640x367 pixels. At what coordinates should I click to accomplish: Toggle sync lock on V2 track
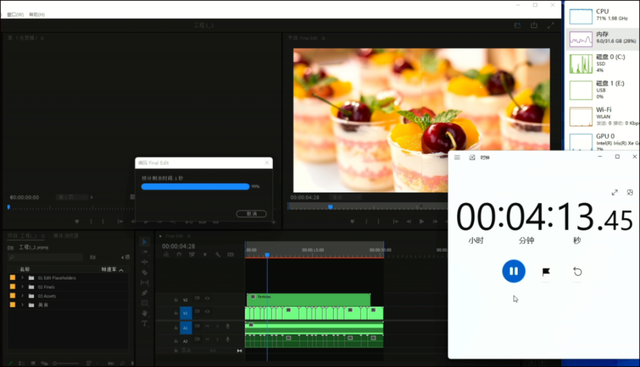(x=197, y=298)
